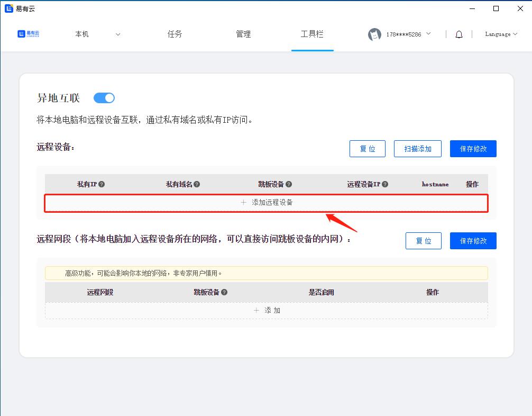Toggle the 异地互联 switch off

click(x=104, y=98)
